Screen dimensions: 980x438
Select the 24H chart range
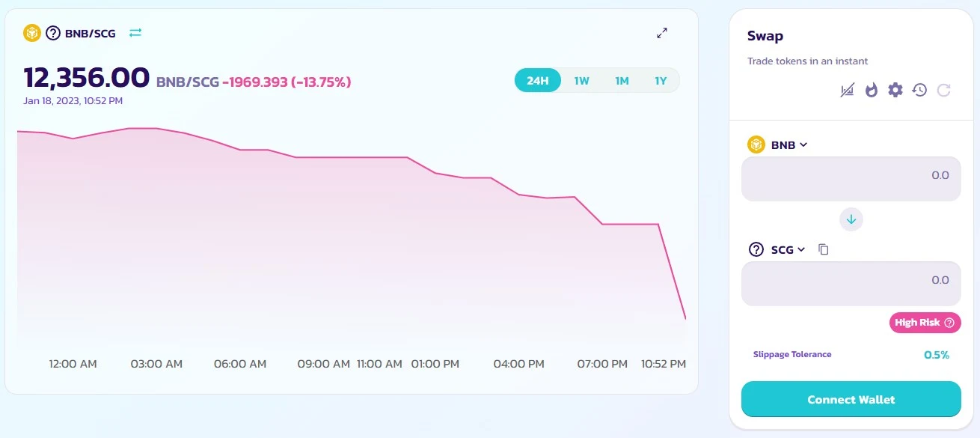[538, 81]
